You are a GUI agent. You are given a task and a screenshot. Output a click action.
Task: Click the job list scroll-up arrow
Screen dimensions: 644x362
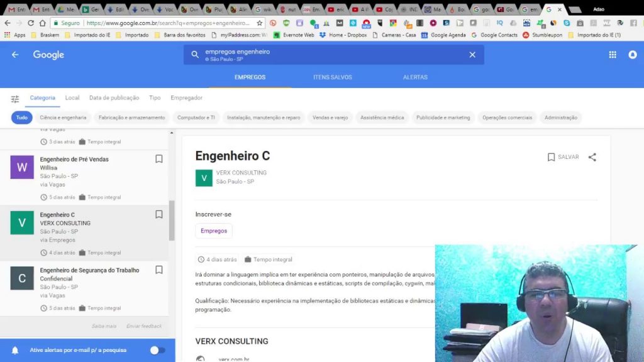(172, 133)
